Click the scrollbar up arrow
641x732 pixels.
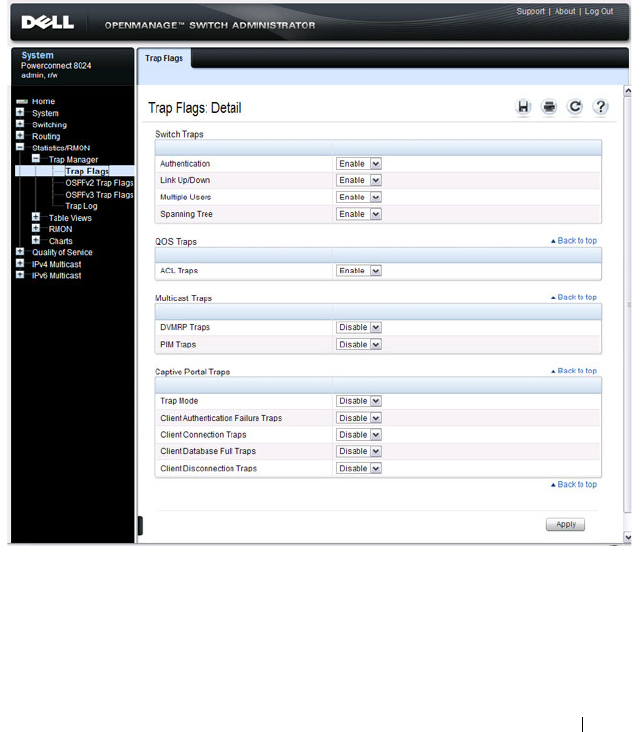[628, 91]
